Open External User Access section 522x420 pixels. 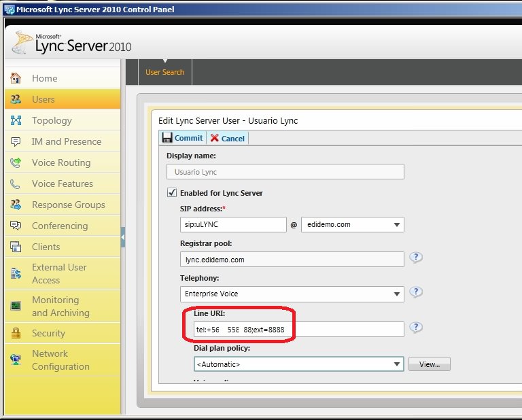click(63, 274)
